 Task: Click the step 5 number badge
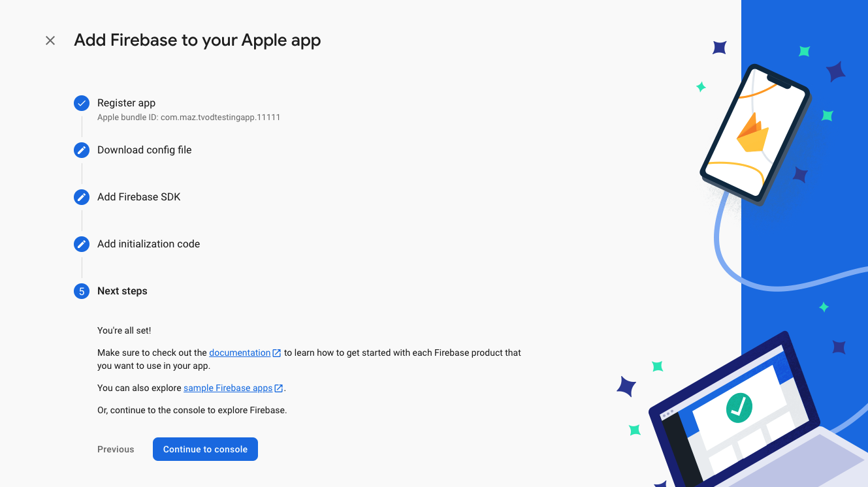click(82, 291)
